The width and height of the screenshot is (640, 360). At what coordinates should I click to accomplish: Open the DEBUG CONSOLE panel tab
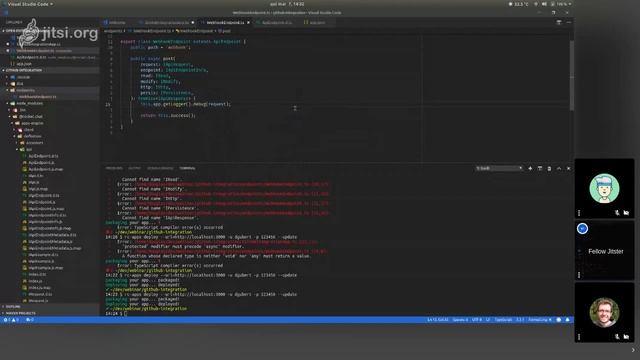coord(160,168)
